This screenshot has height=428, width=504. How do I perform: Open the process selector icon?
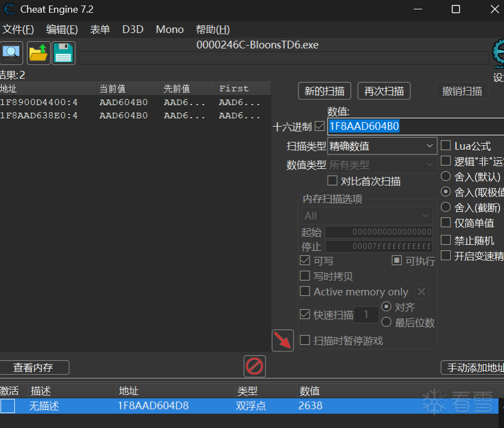[11, 53]
